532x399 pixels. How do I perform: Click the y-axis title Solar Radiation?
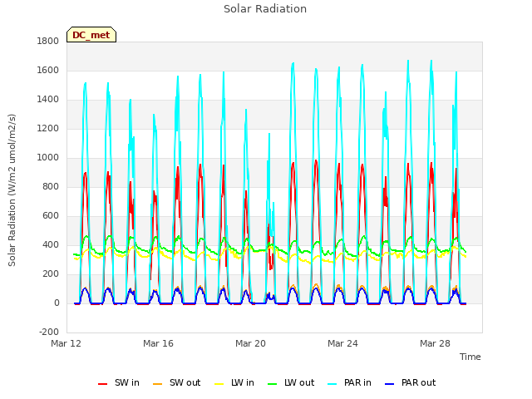click(12, 190)
